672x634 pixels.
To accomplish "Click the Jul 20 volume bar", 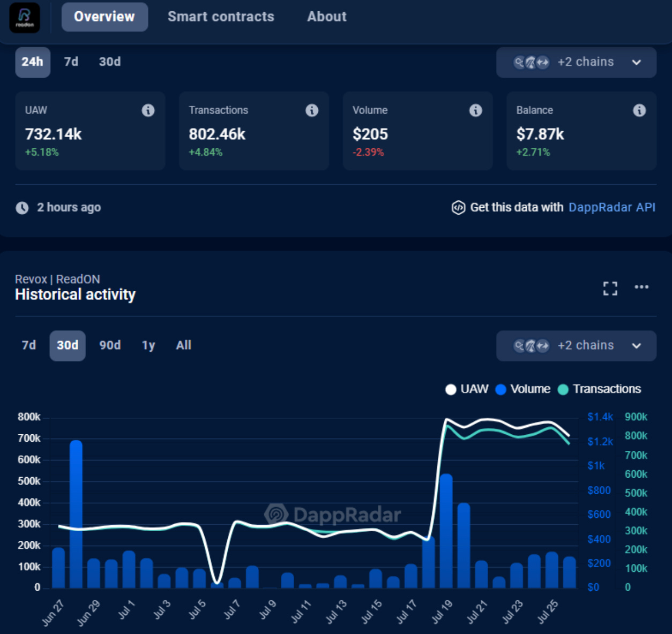I will coord(464,546).
